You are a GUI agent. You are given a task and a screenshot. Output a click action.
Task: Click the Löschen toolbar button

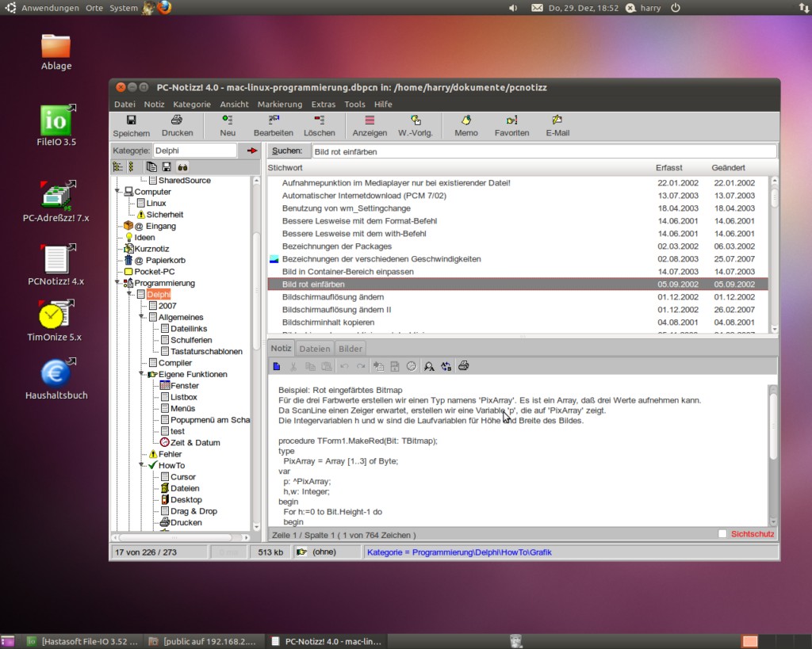point(320,126)
